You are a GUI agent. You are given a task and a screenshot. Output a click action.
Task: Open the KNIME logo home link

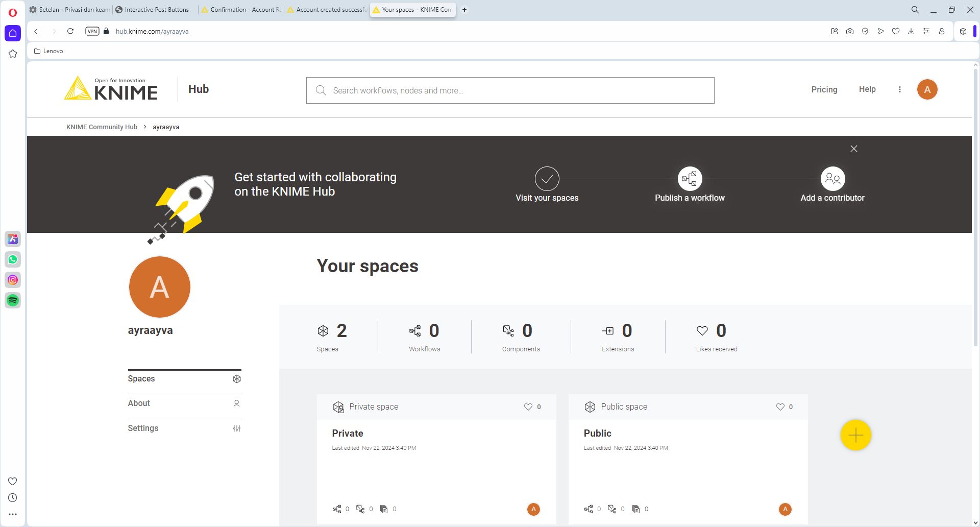[x=111, y=89]
